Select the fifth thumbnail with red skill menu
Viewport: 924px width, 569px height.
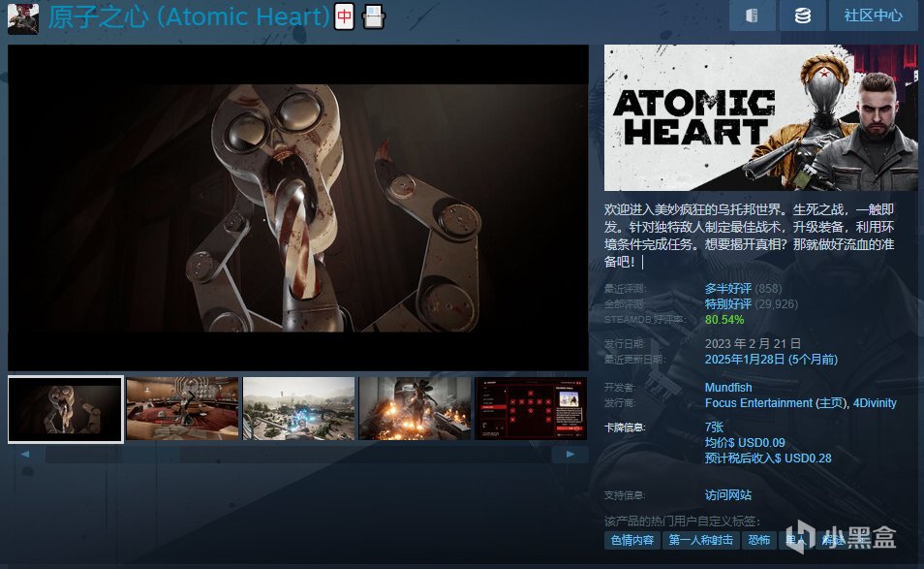tap(531, 409)
